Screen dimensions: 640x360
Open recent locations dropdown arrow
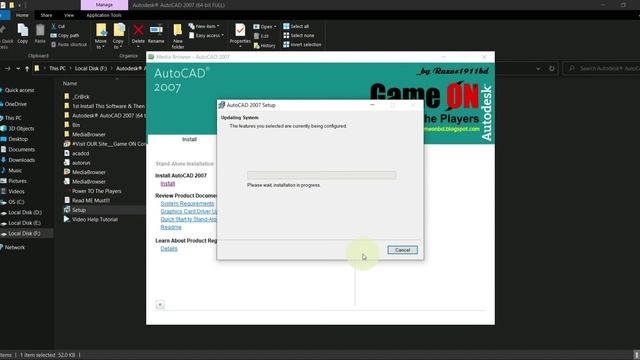tap(18, 69)
